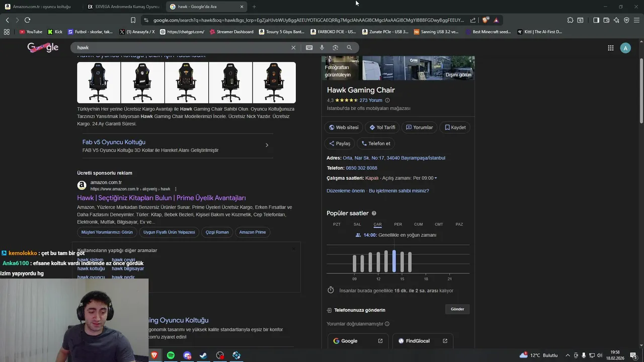Open a new browser tab
This screenshot has height=362, width=644.
click(254, 7)
